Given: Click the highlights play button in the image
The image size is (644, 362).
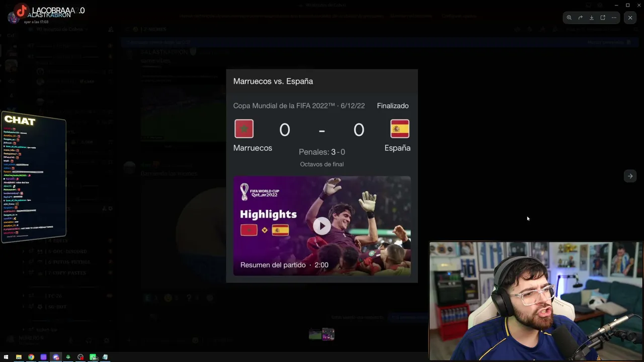Looking at the screenshot, I should 322,226.
